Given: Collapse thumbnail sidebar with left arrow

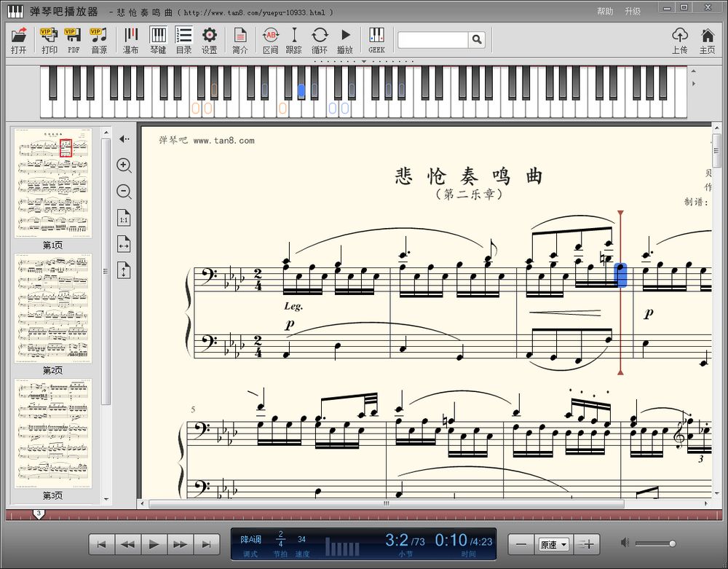Looking at the screenshot, I should pos(124,139).
